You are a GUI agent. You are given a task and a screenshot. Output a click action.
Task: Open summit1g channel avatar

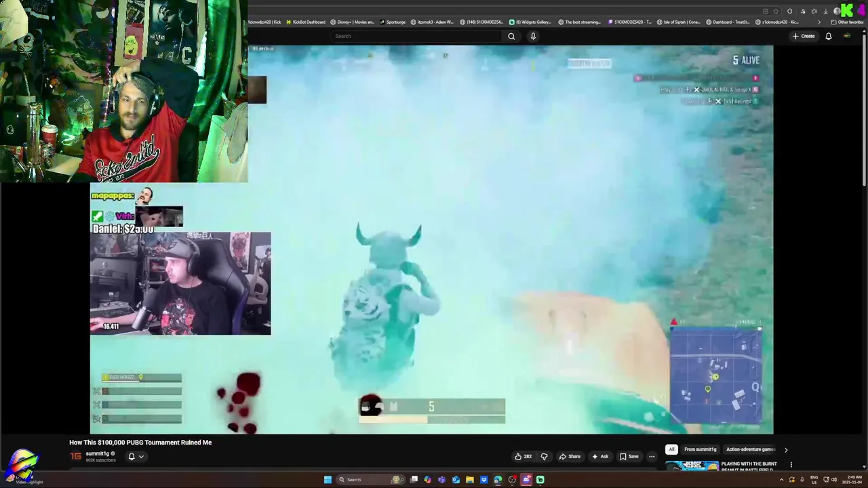(x=76, y=456)
